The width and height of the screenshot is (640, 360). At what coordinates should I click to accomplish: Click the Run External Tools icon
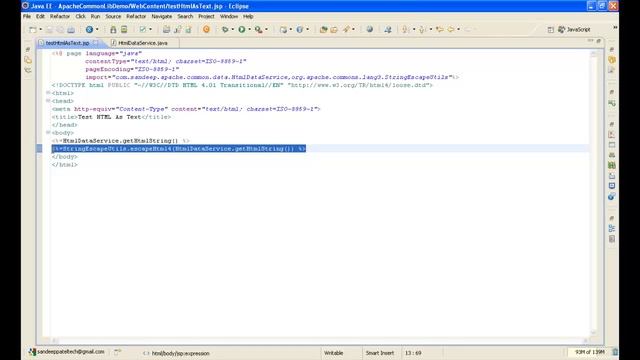(x=258, y=29)
